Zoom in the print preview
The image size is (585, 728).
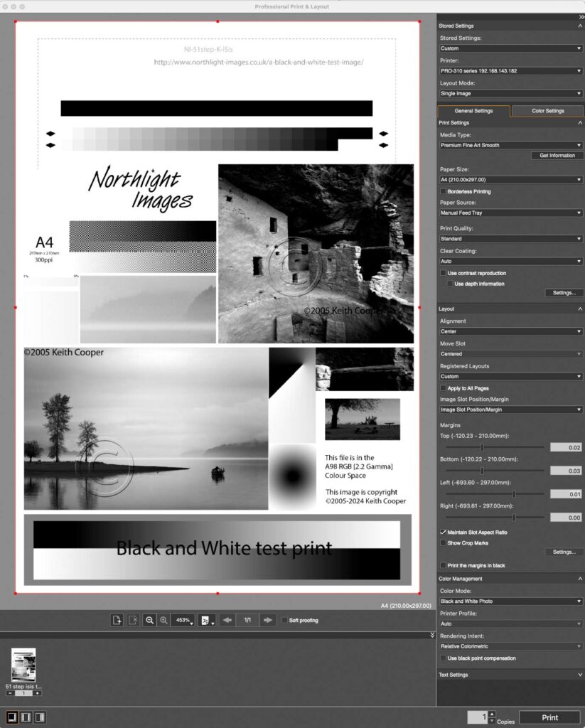tap(163, 620)
